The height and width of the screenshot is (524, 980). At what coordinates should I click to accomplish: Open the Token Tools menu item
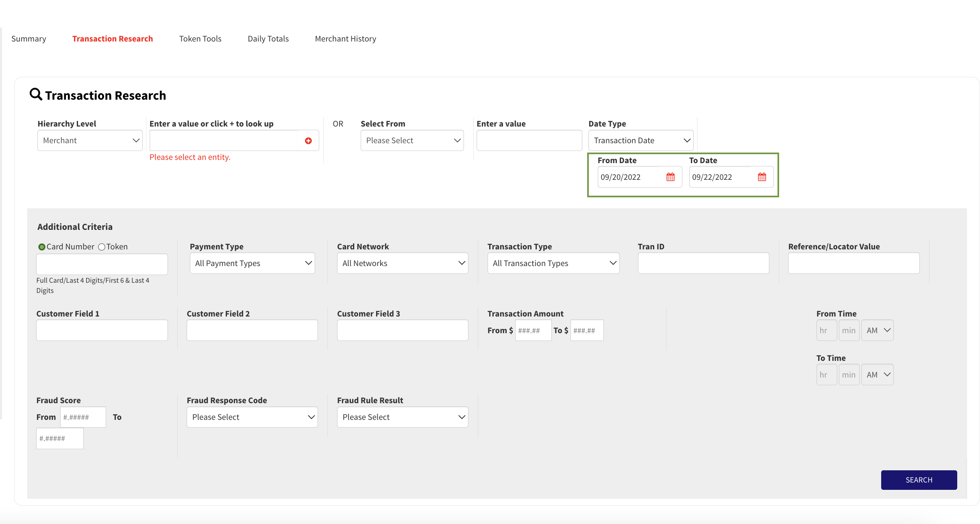pyautogui.click(x=200, y=38)
